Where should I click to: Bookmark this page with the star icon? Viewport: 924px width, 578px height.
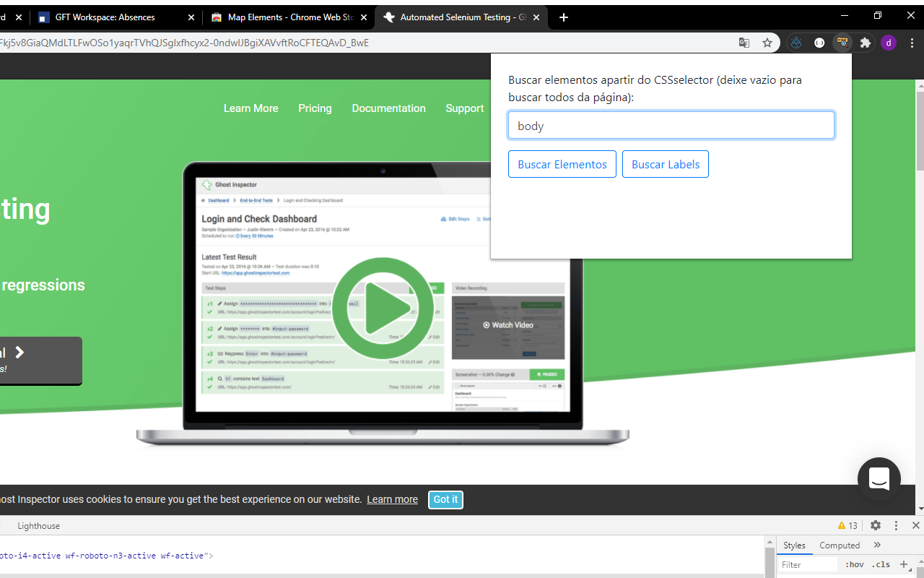point(767,43)
